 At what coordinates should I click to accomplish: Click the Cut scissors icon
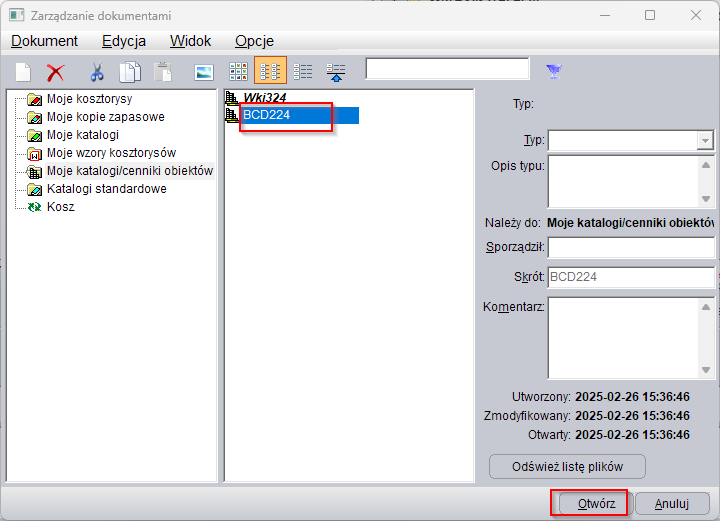96,72
